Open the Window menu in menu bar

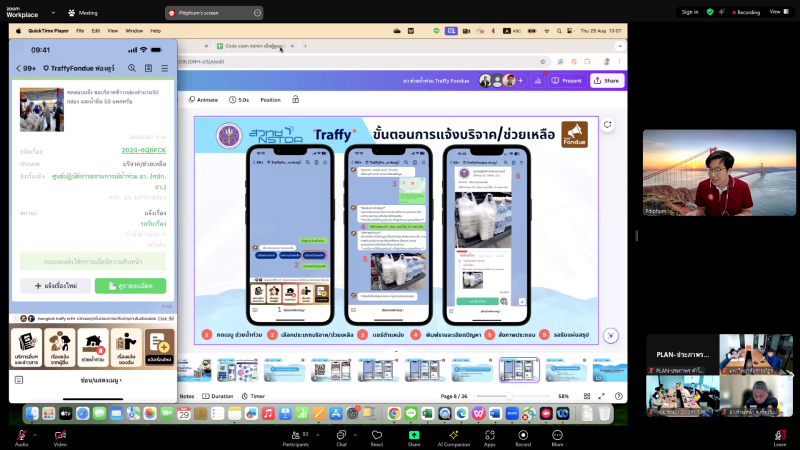[134, 31]
